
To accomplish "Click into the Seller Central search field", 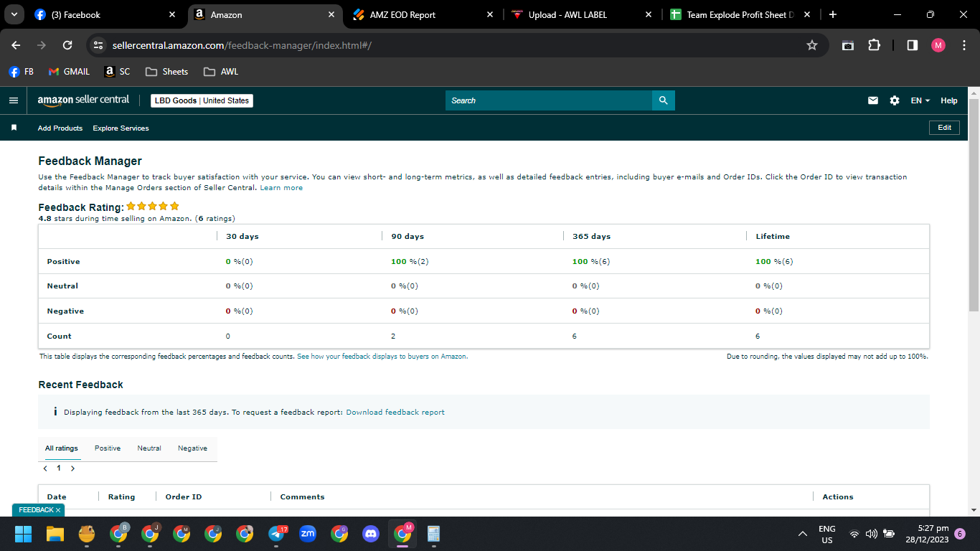I will coord(548,100).
